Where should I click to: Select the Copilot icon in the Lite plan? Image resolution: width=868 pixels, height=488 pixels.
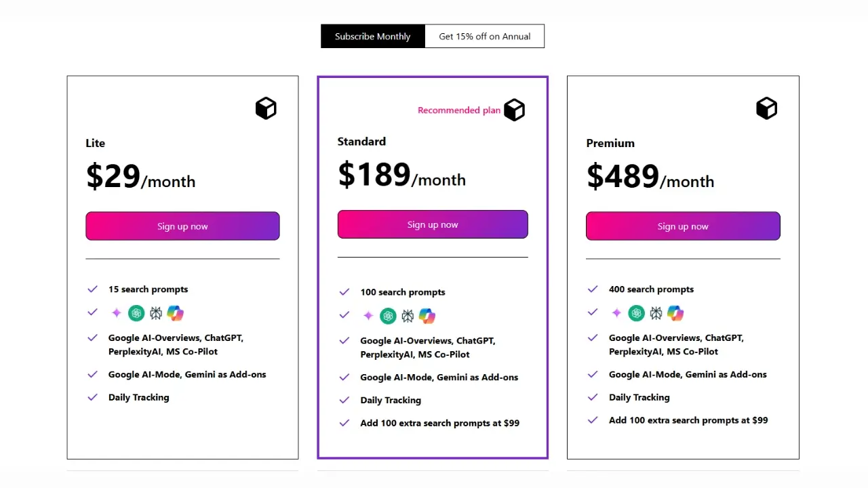175,312
